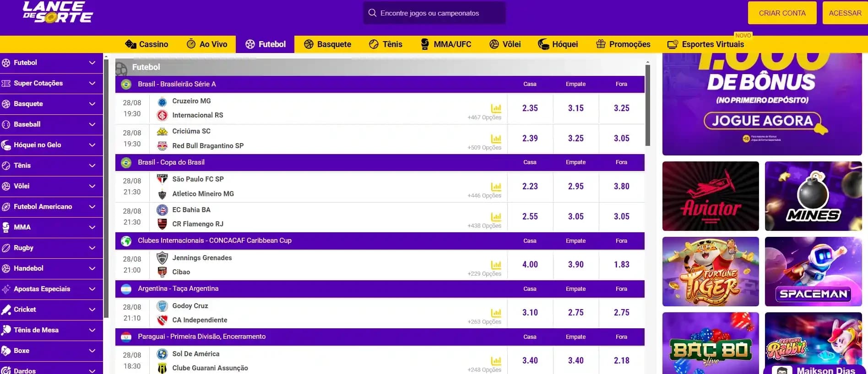
Task: Click the search magnifier icon
Action: point(372,13)
